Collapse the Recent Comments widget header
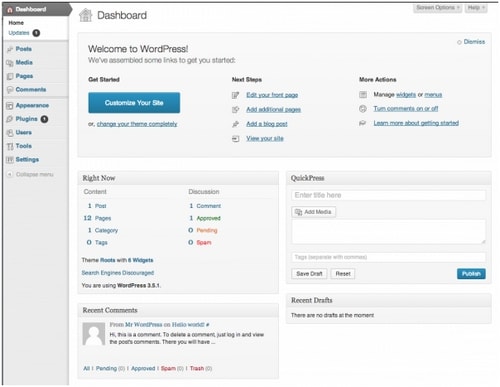This screenshot has height=387, width=500. (178, 310)
